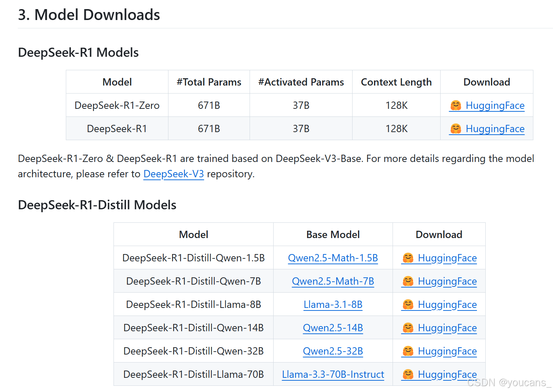
Task: Open HuggingFace download for Distill-Qwen-32B
Action: (439, 351)
